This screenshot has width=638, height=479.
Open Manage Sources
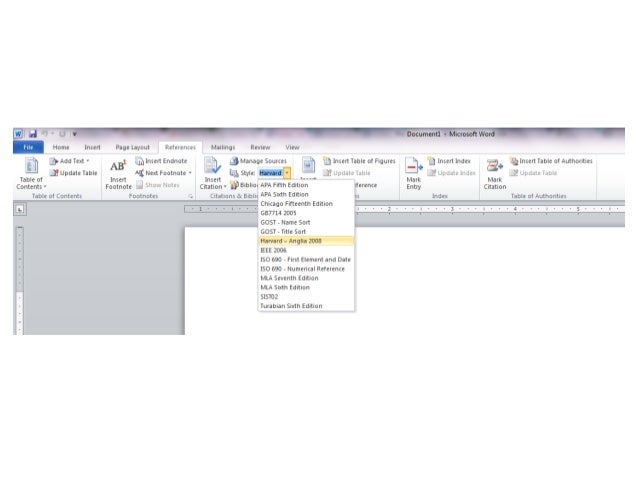coord(258,161)
